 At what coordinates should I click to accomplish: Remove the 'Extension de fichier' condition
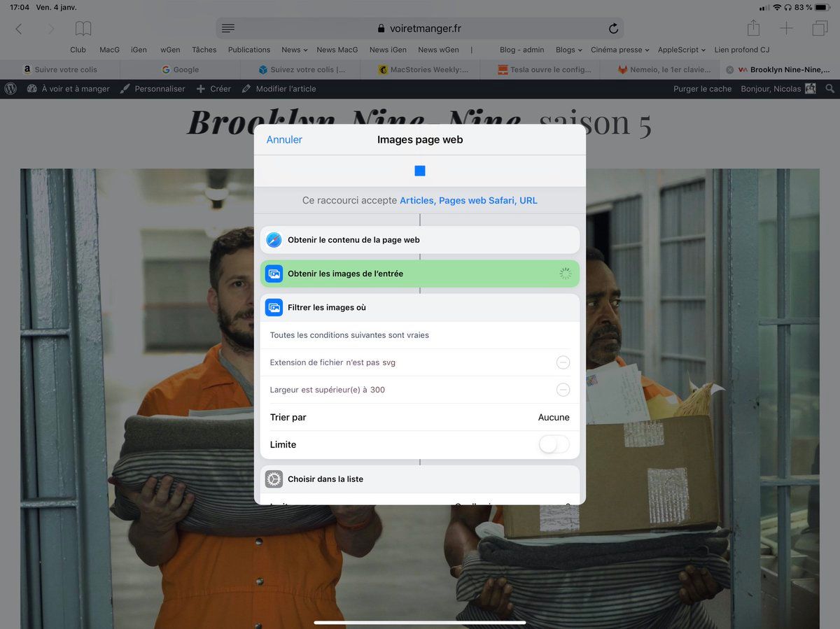coord(563,362)
